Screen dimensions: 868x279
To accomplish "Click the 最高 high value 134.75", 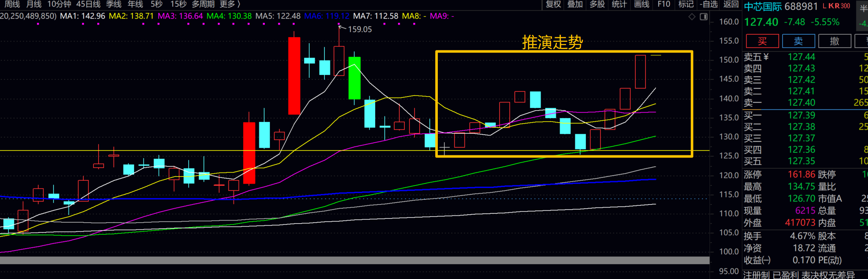I will (x=801, y=186).
